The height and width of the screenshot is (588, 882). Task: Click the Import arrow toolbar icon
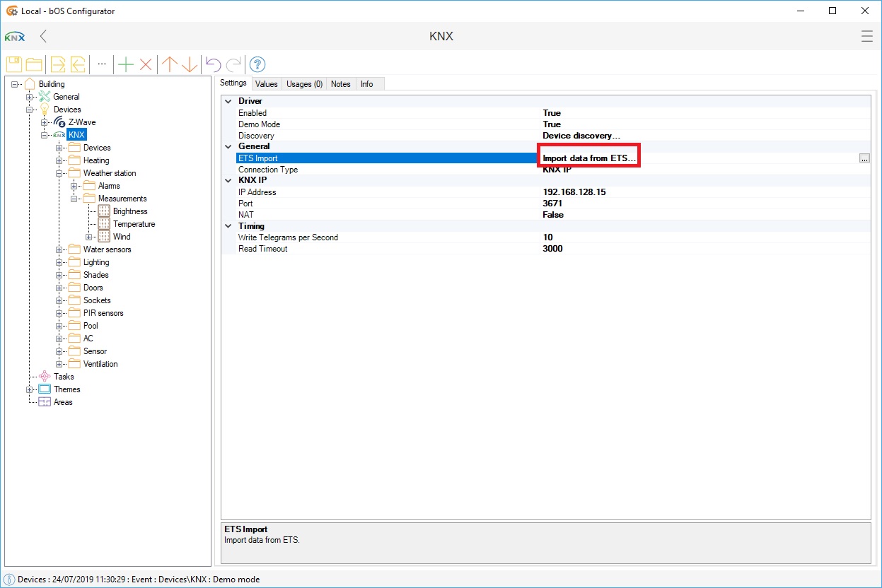[78, 64]
